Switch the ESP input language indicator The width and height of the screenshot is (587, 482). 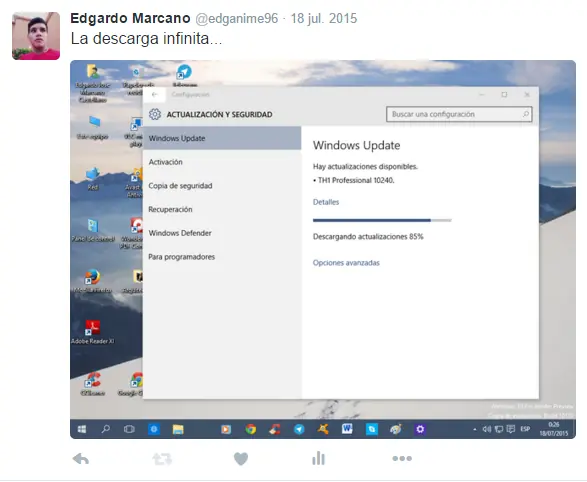click(525, 429)
